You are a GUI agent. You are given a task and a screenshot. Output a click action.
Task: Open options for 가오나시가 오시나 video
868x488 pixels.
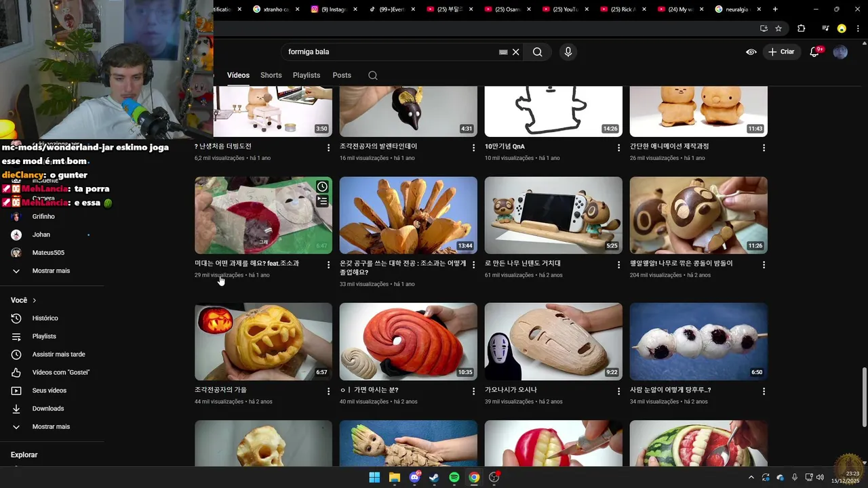(x=618, y=391)
